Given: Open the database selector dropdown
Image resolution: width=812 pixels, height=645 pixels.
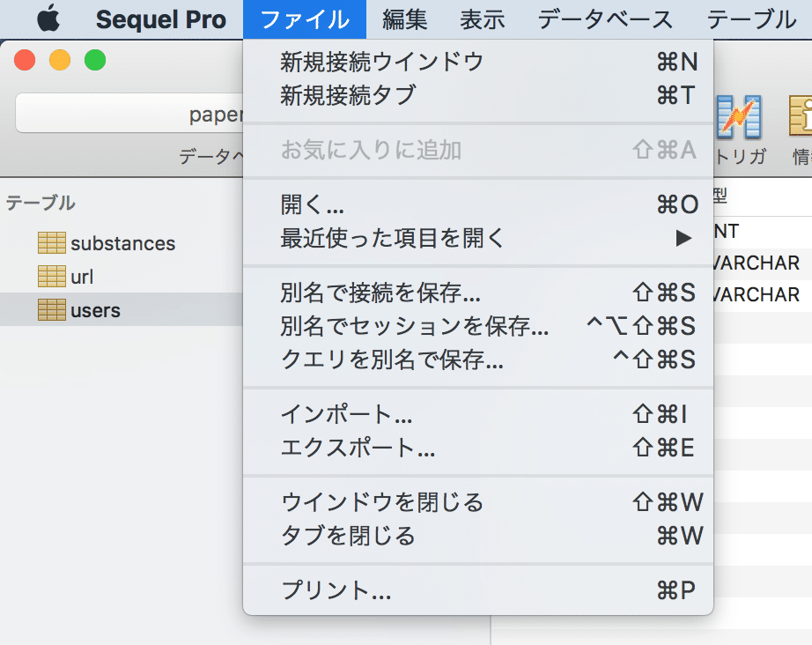Looking at the screenshot, I should pos(129,114).
